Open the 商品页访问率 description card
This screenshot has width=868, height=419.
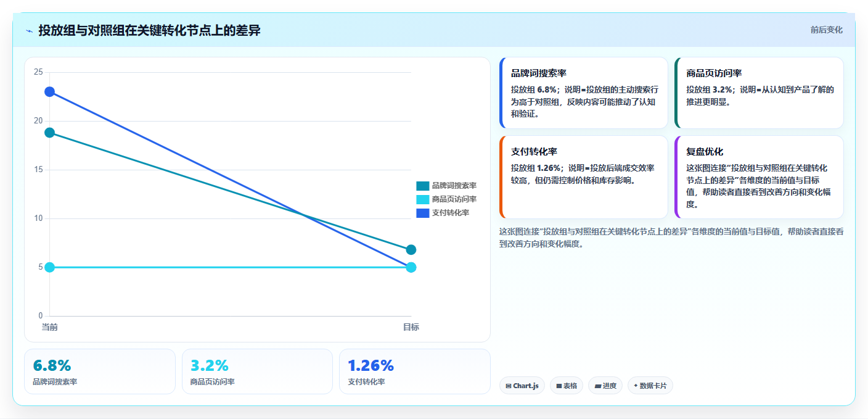click(x=759, y=93)
